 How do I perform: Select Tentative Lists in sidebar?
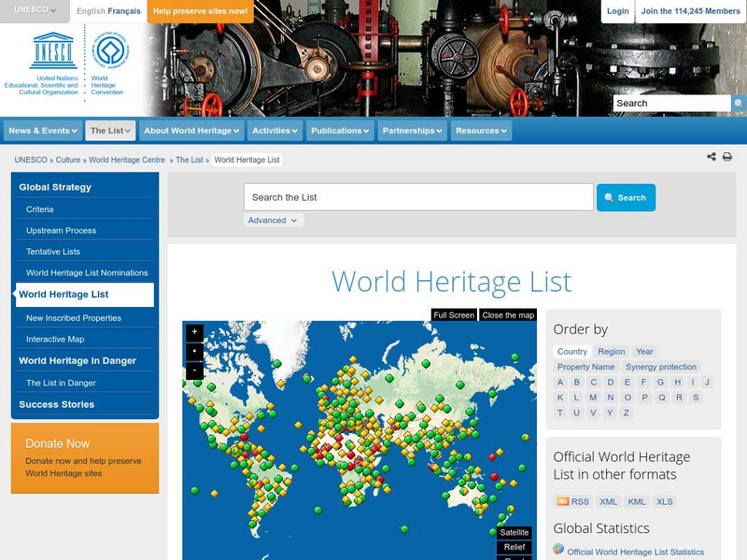(53, 252)
